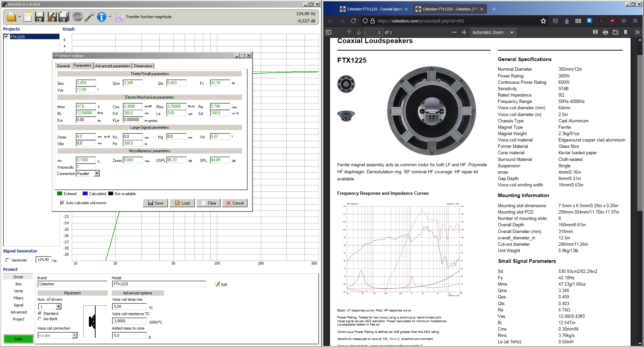
Task: Click the green Entered legend swatch
Action: (x=60, y=193)
